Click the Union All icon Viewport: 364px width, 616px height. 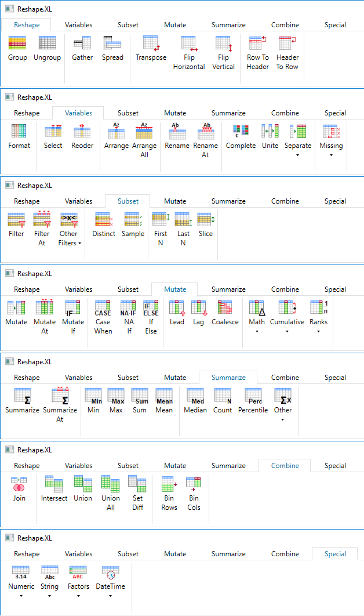111,484
